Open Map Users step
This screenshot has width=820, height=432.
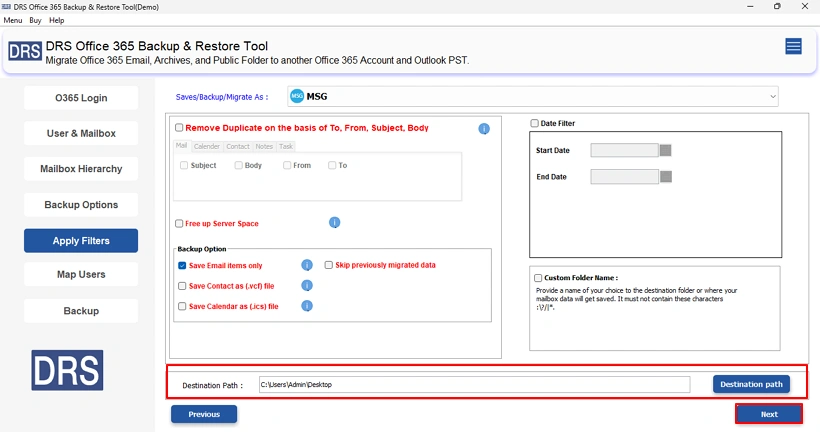click(81, 275)
